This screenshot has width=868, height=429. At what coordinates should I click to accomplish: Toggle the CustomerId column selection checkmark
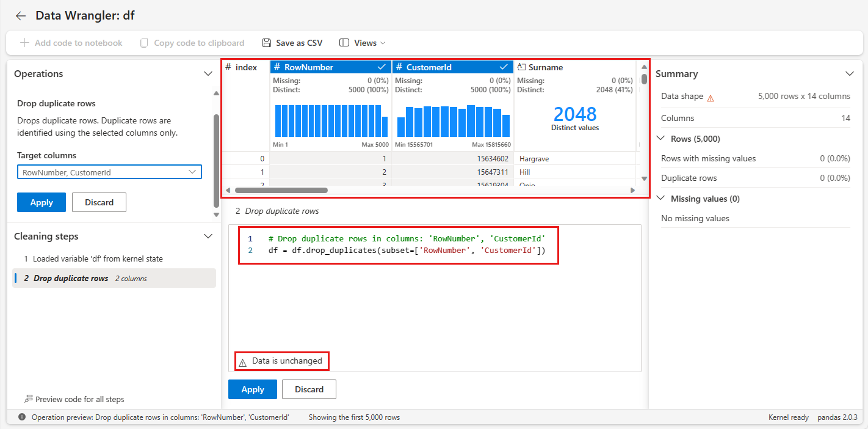[504, 67]
